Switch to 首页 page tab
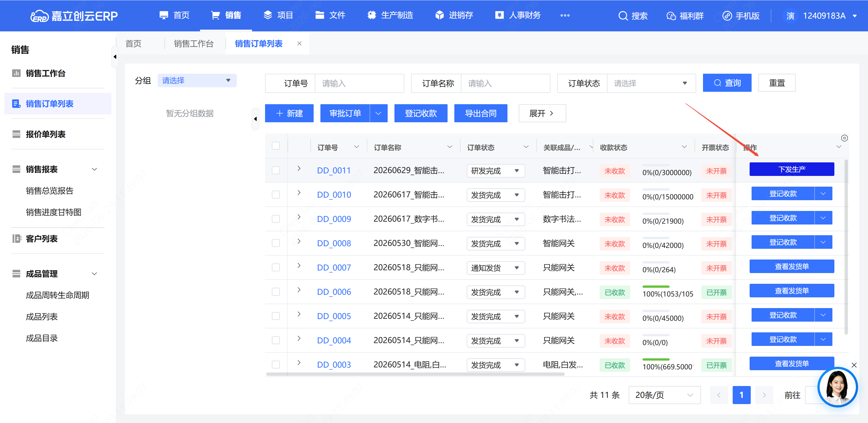The height and width of the screenshot is (423, 868). click(x=133, y=44)
